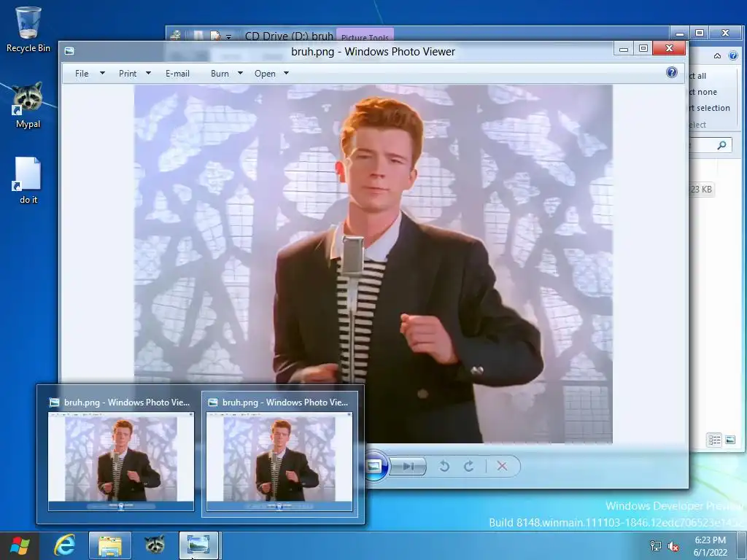
Task: Click 'Select none' in the Explorer ribbon
Action: (x=703, y=92)
